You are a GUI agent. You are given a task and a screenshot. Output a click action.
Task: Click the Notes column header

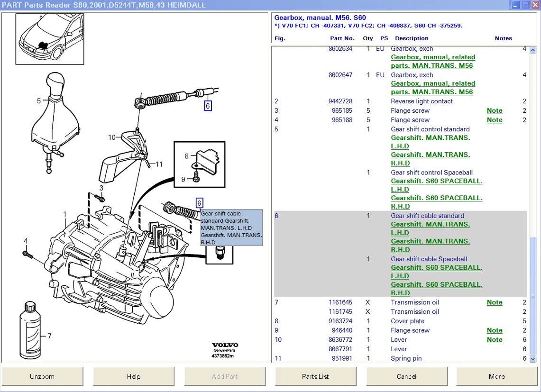click(504, 38)
